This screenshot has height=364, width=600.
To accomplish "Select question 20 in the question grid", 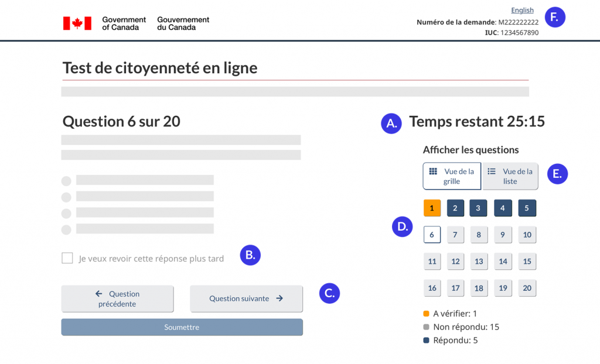I will [x=527, y=288].
